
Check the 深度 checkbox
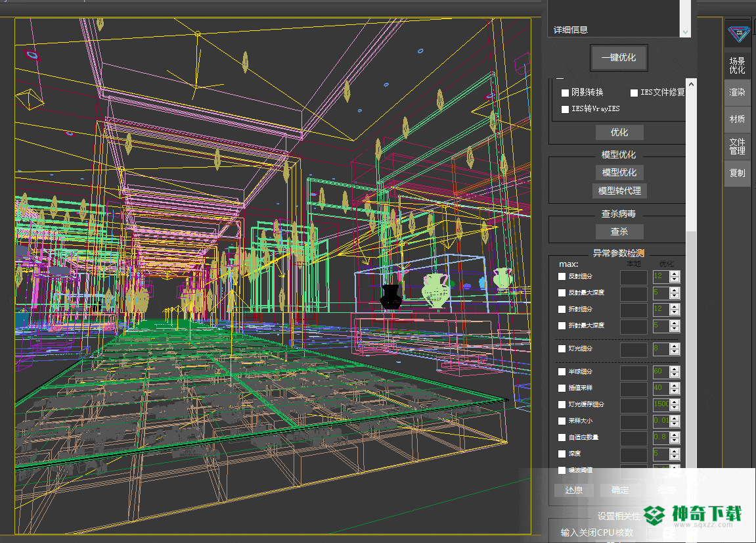pyautogui.click(x=562, y=454)
